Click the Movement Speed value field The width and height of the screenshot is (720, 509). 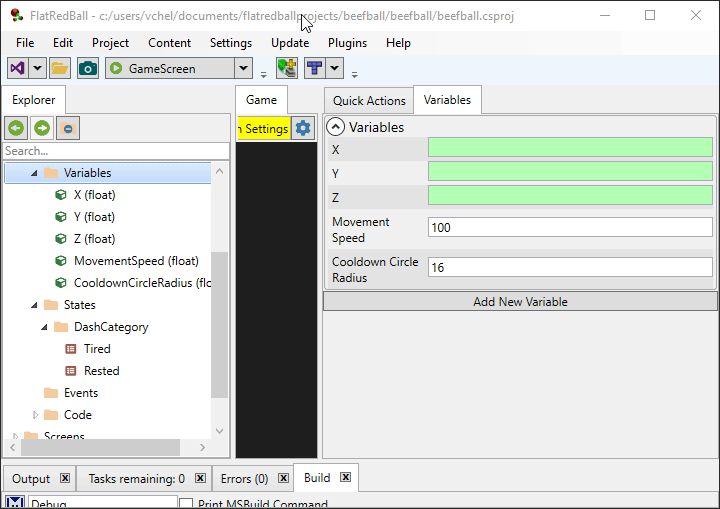point(569,227)
